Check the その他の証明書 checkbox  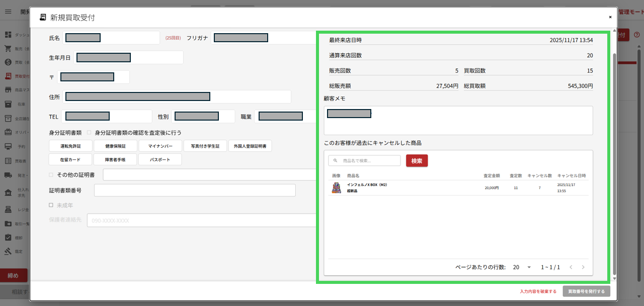pos(51,175)
